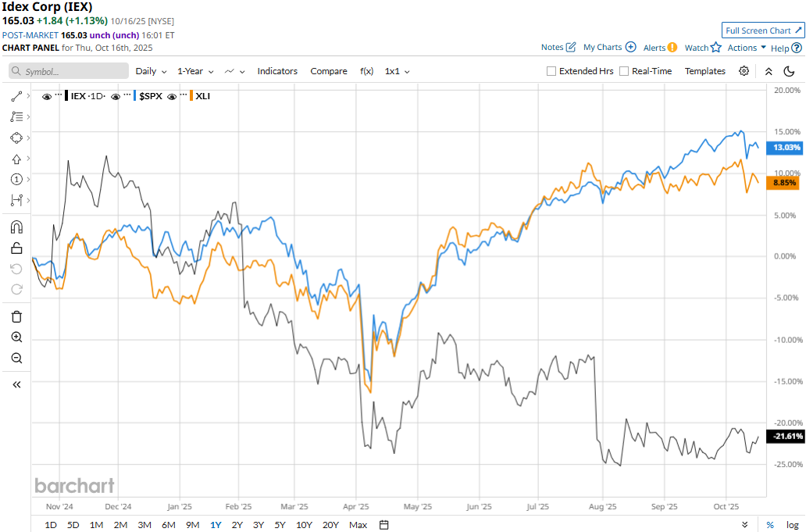Viewport: 806px width, 532px height.
Task: Click IEX black color swatch
Action: click(67, 95)
